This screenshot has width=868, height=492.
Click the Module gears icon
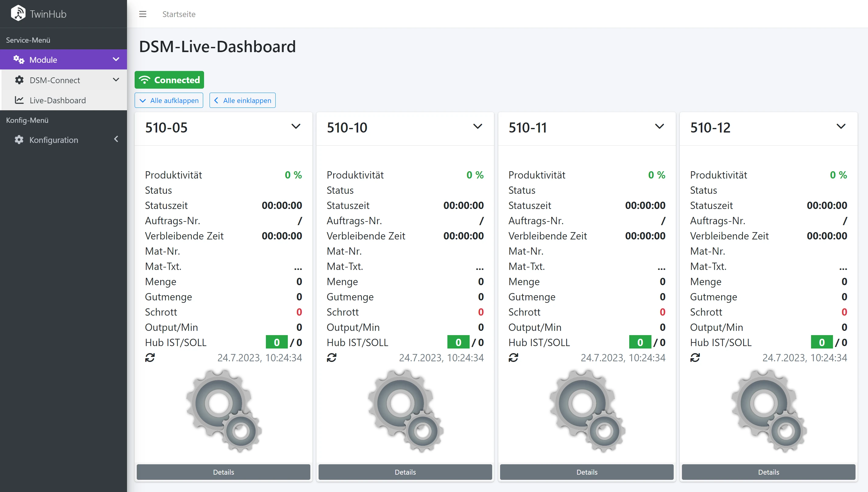(x=19, y=60)
